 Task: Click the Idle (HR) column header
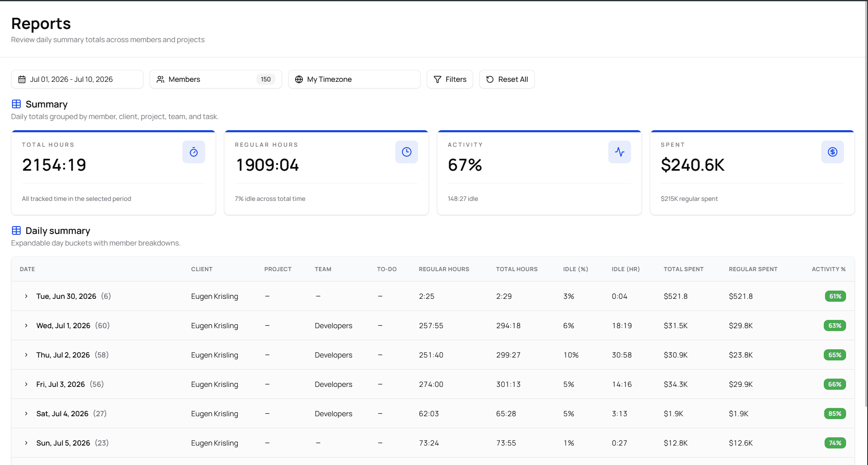(x=626, y=269)
